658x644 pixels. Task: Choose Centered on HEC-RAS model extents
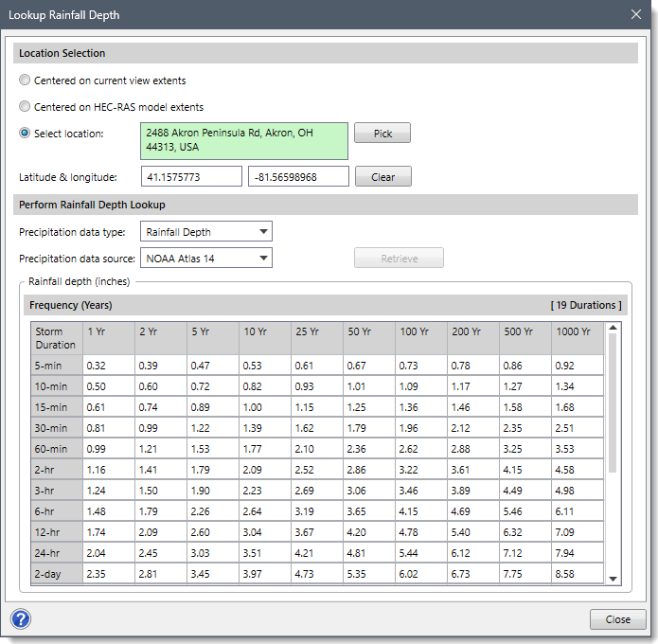pyautogui.click(x=25, y=107)
